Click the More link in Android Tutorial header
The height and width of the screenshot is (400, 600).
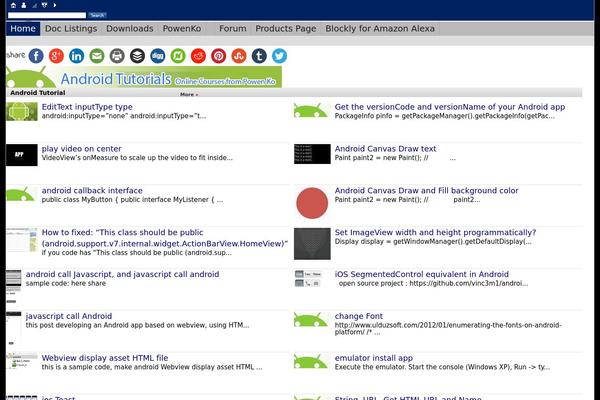coord(189,95)
